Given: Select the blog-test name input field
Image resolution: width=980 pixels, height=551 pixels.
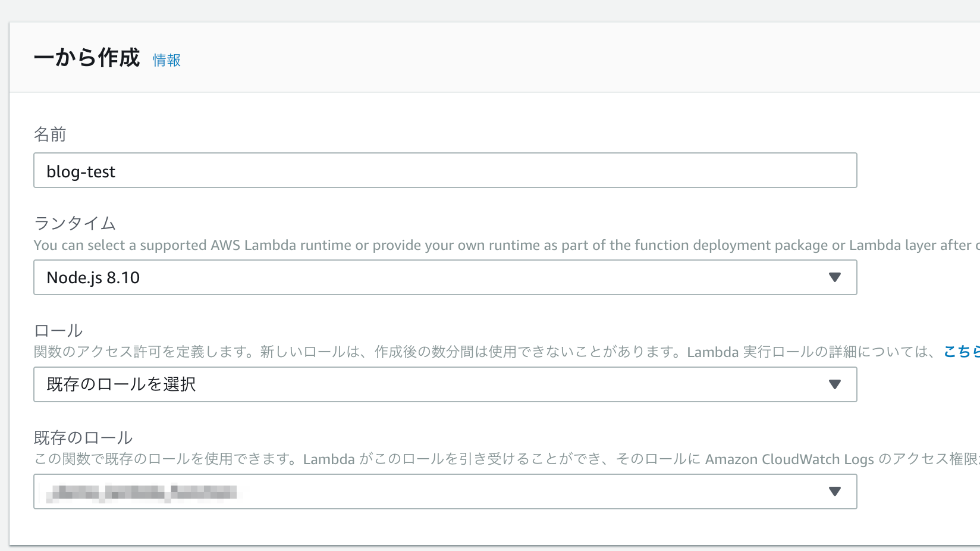Looking at the screenshot, I should [x=445, y=170].
